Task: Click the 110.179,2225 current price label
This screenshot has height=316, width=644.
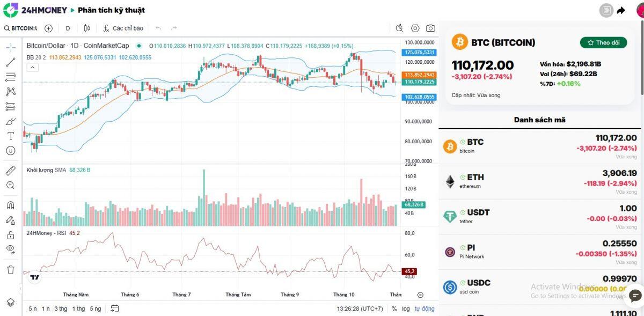Action: coord(420,82)
